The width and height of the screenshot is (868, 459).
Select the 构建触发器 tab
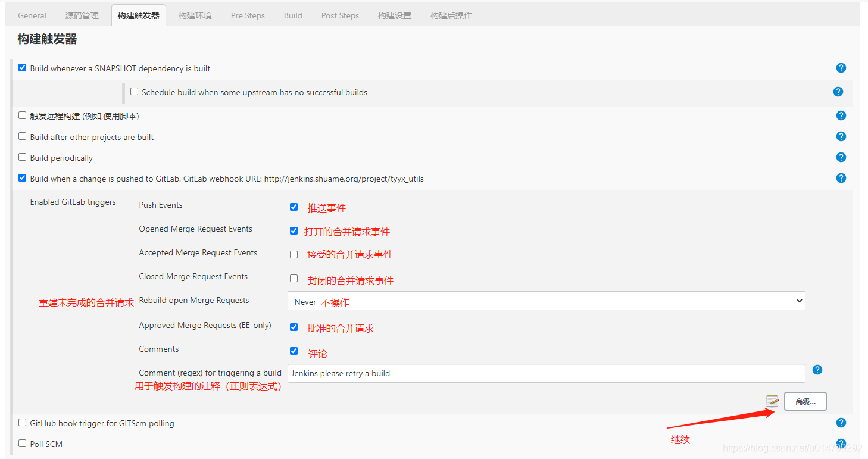pyautogui.click(x=139, y=15)
